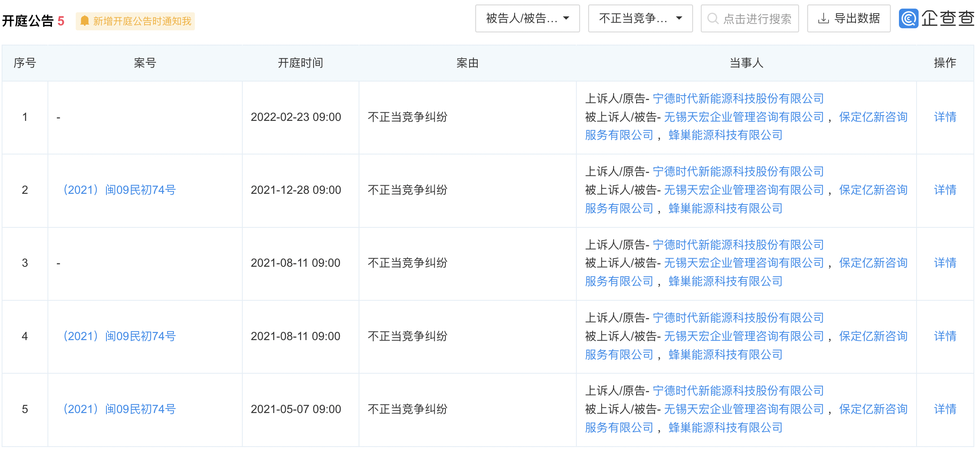Open 详情 for row 5
This screenshot has height=454, width=980.
[945, 409]
